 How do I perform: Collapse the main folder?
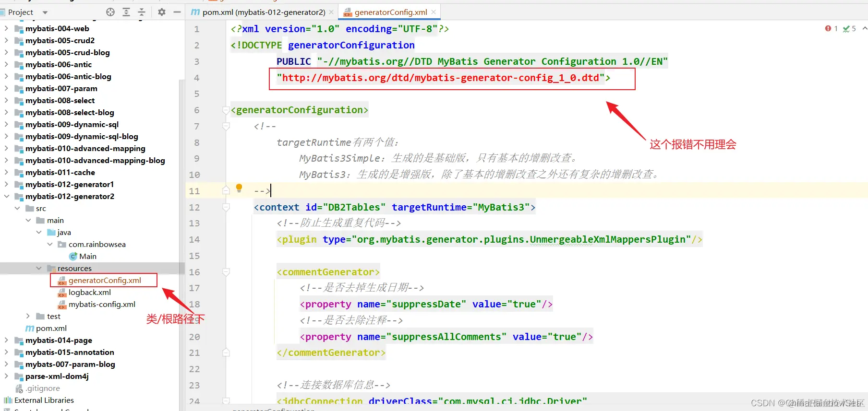28,221
